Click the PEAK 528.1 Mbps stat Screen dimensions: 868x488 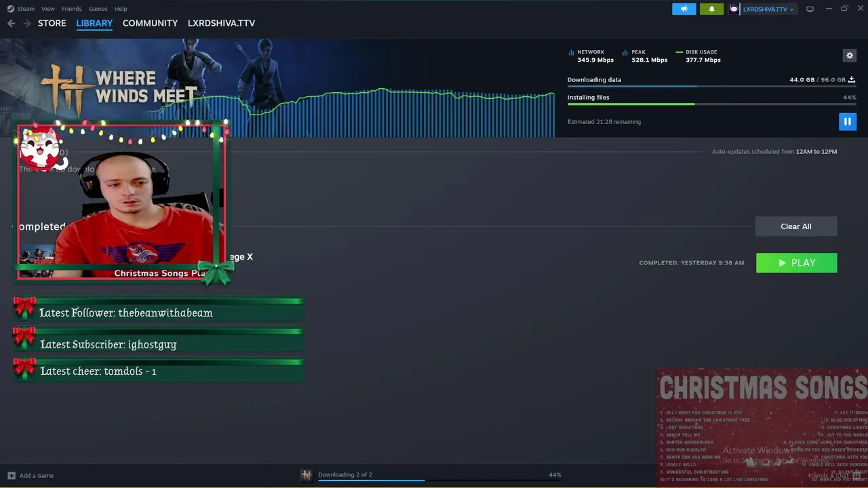(x=644, y=56)
